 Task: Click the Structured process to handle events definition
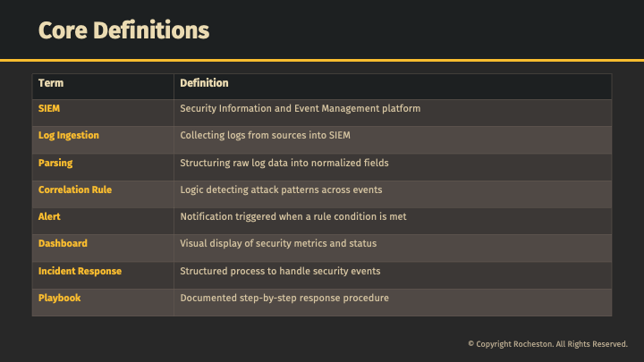(x=280, y=271)
